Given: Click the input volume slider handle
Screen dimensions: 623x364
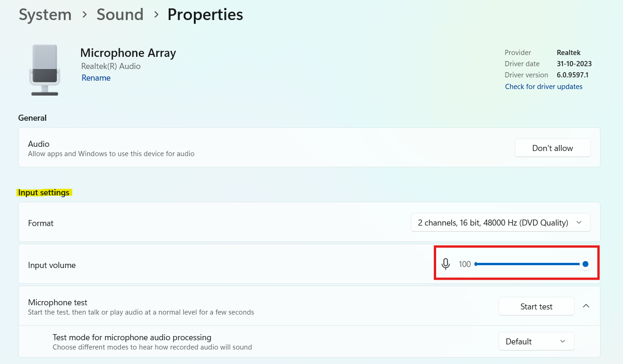Looking at the screenshot, I should coord(585,264).
